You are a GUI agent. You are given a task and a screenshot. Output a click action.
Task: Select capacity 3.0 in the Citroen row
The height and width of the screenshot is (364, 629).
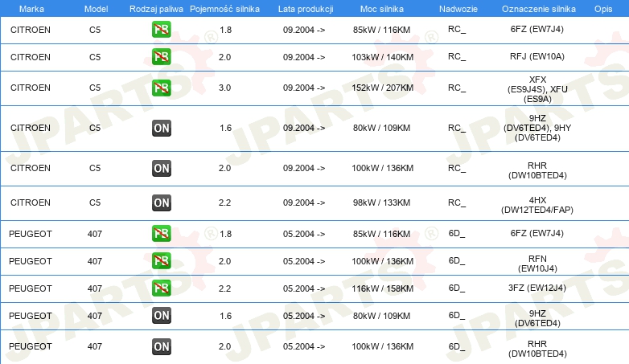click(x=224, y=88)
